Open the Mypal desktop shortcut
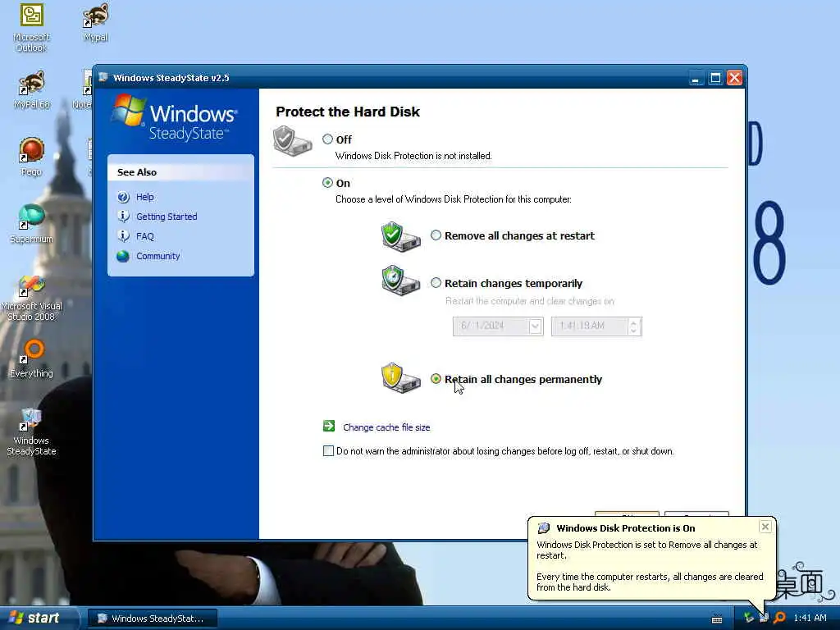Viewport: 840px width, 630px height. pyautogui.click(x=96, y=22)
